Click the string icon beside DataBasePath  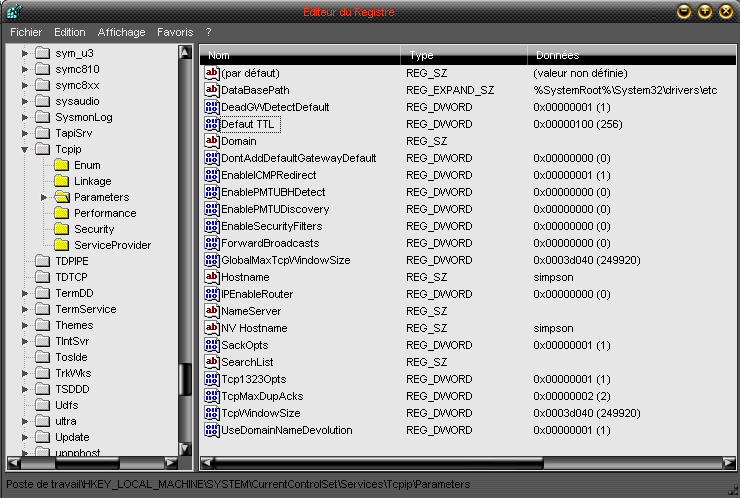211,90
